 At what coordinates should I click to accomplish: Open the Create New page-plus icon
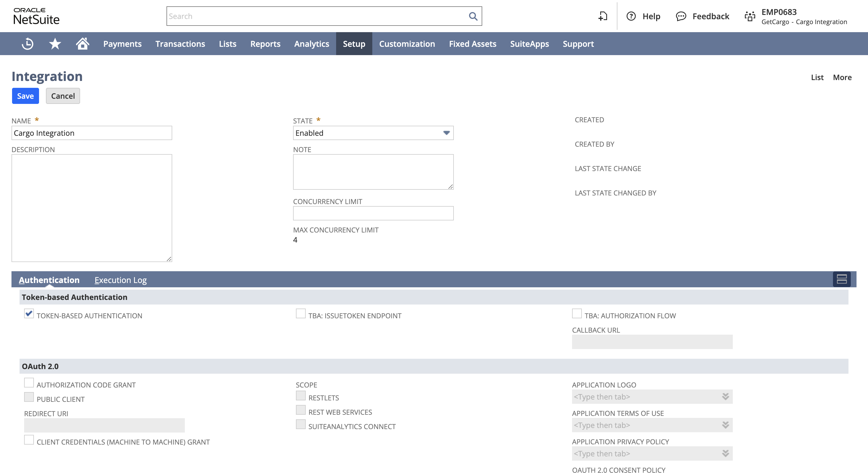(603, 16)
